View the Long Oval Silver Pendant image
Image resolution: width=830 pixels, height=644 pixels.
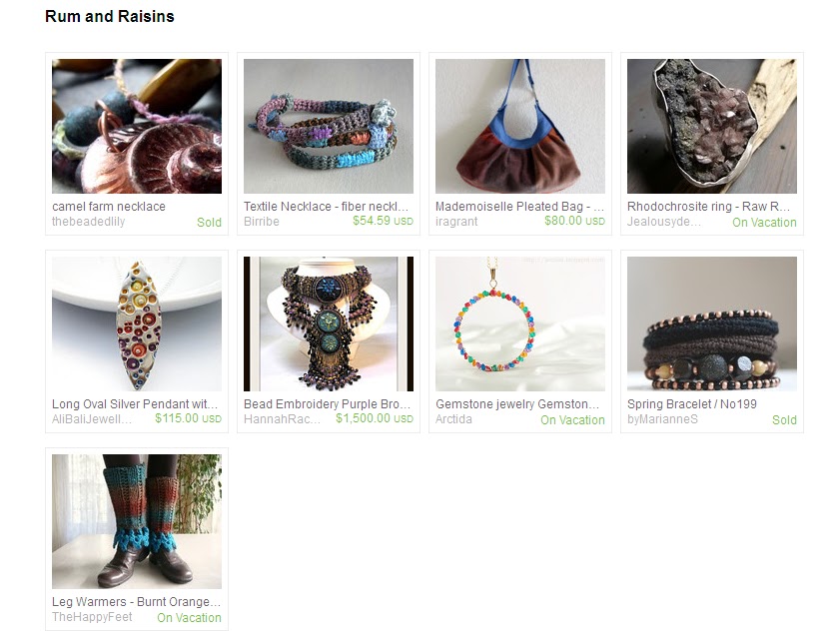pyautogui.click(x=137, y=323)
